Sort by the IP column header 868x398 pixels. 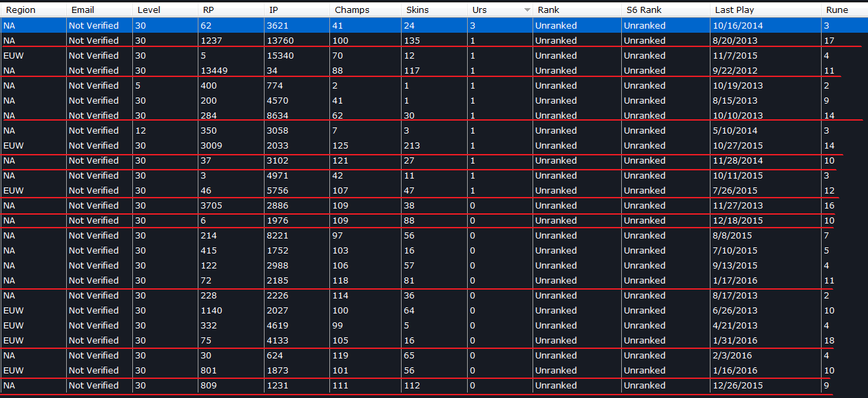(x=298, y=10)
